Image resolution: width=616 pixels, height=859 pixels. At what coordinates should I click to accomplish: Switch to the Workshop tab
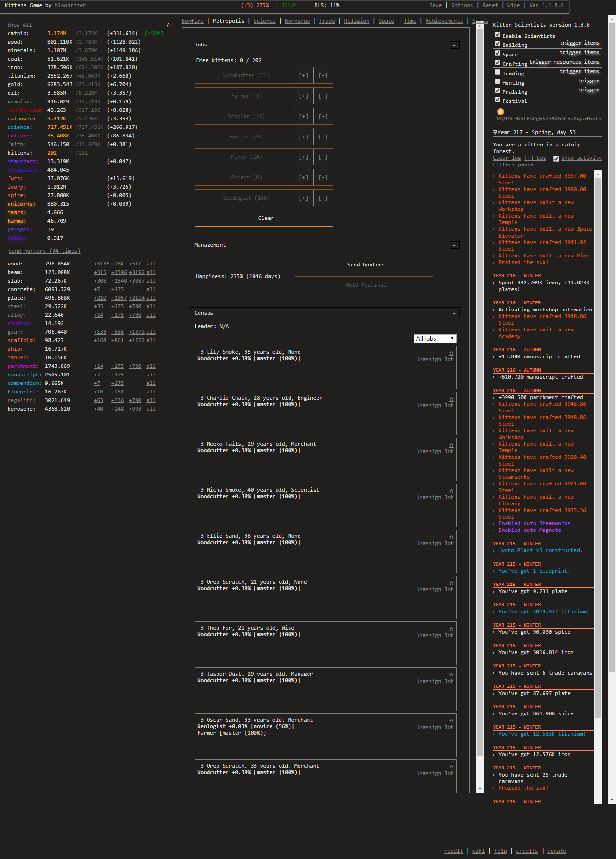(297, 21)
